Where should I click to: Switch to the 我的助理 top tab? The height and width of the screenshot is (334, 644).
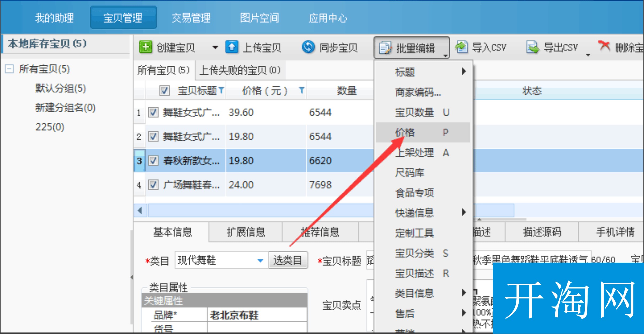(55, 18)
